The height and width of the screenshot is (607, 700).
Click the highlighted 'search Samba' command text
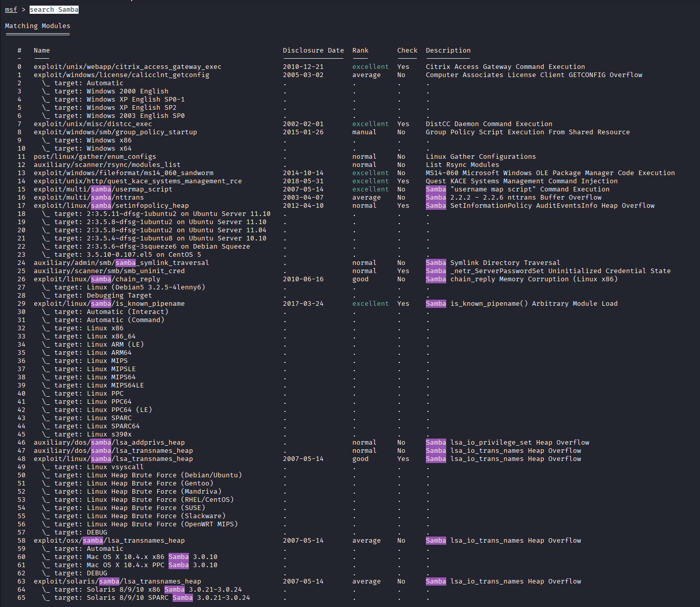point(54,10)
